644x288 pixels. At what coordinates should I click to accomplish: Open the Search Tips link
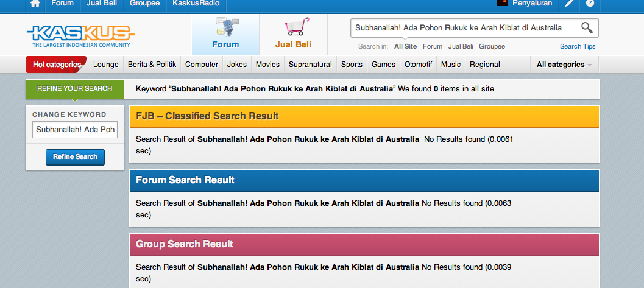578,46
